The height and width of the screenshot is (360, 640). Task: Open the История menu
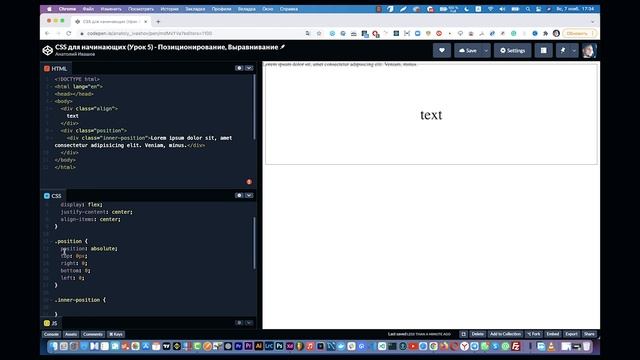tap(169, 9)
